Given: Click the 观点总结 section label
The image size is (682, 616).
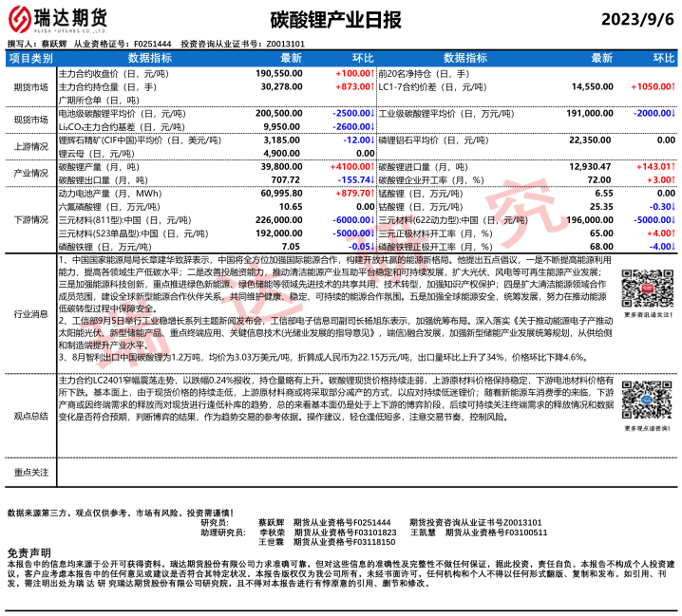Looking at the screenshot, I should pos(31,416).
